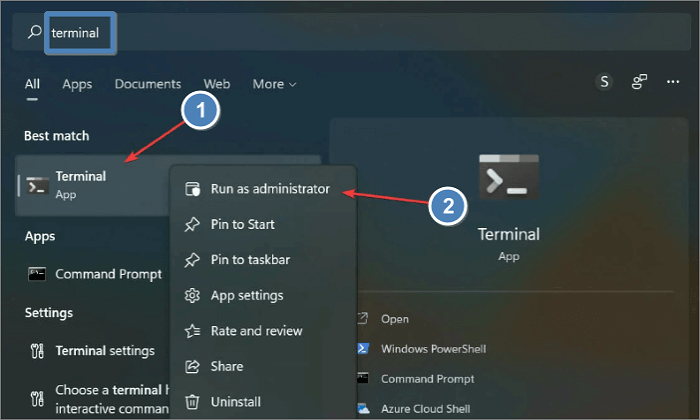Open the Command Prompt app result

(x=93, y=274)
